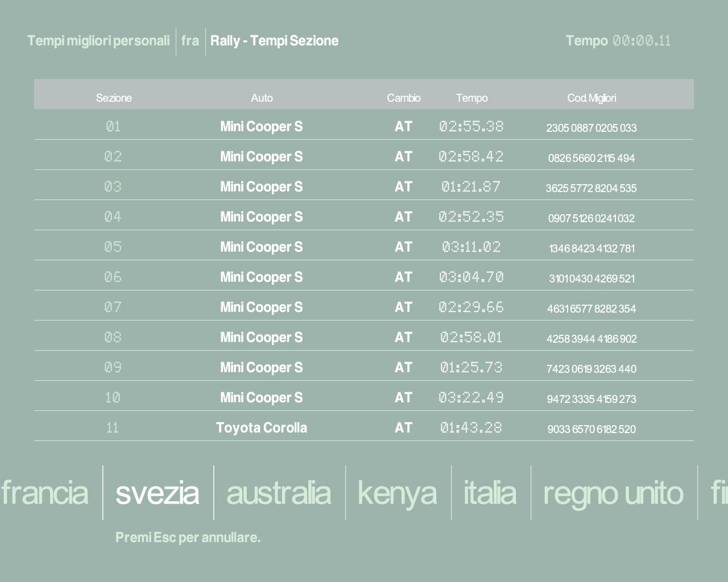Select the italia country tab
The width and height of the screenshot is (728, 582).
pos(490,493)
